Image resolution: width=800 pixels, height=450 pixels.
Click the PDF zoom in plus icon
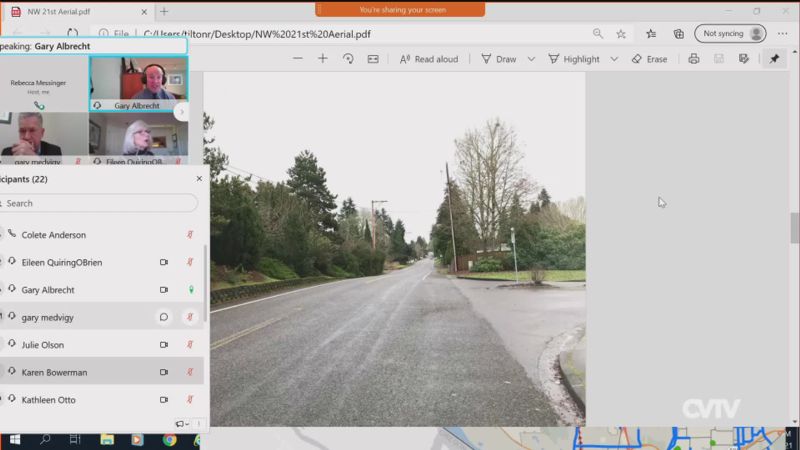323,59
